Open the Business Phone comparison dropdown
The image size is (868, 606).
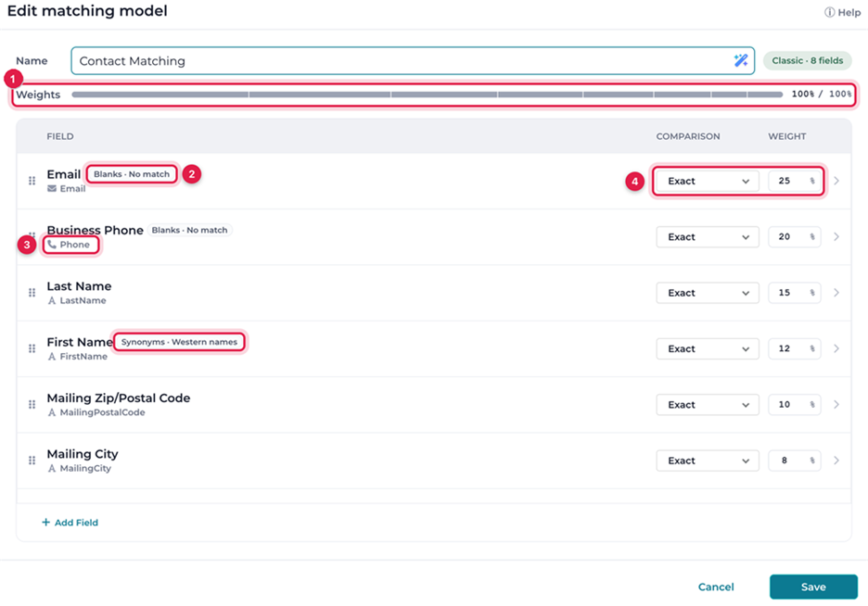pyautogui.click(x=708, y=236)
